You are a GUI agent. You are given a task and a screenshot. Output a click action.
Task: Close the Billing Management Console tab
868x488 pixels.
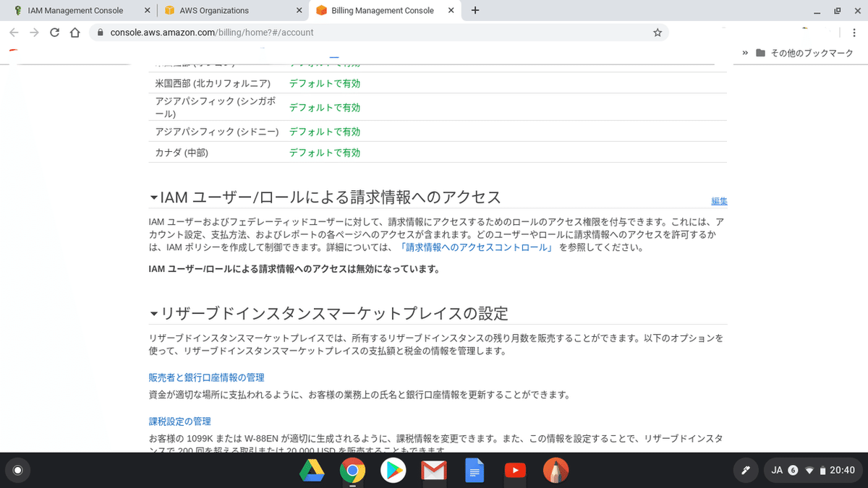[451, 11]
